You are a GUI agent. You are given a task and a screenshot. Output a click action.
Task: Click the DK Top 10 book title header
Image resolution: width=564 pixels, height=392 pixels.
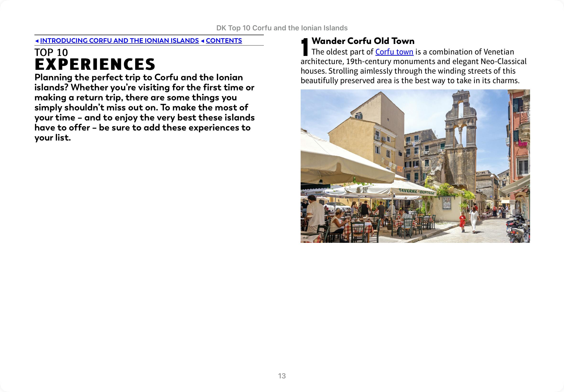(282, 28)
